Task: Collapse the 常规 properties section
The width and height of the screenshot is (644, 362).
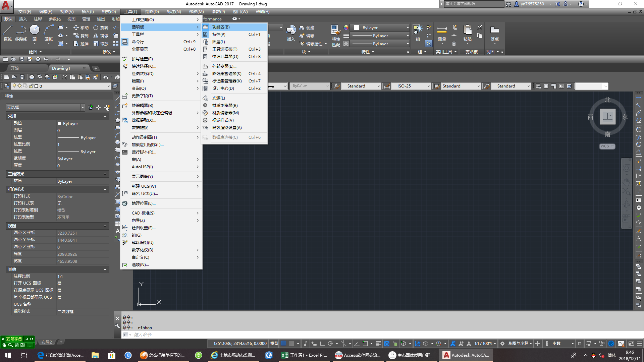Action: tap(105, 116)
